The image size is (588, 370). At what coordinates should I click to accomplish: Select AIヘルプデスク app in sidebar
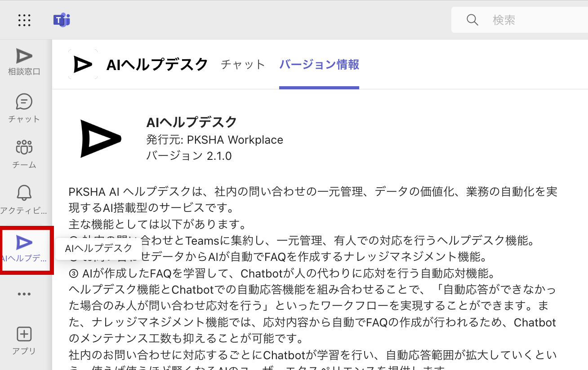[x=25, y=250]
